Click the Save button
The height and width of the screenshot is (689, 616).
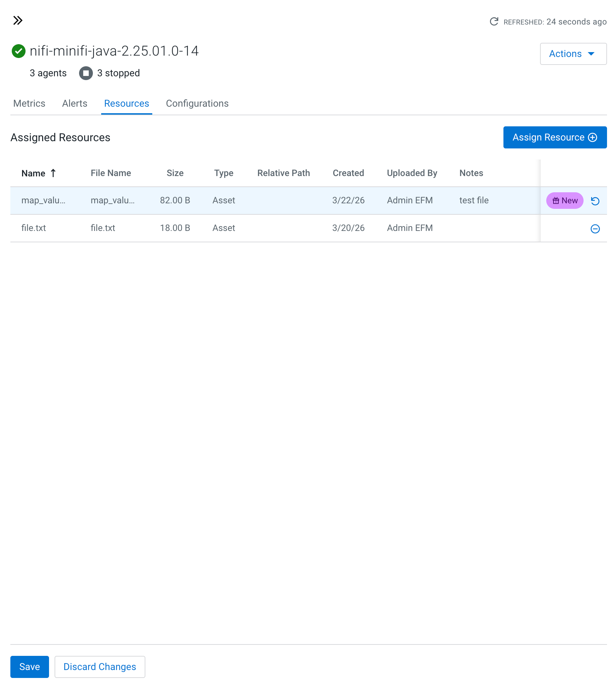(x=30, y=667)
